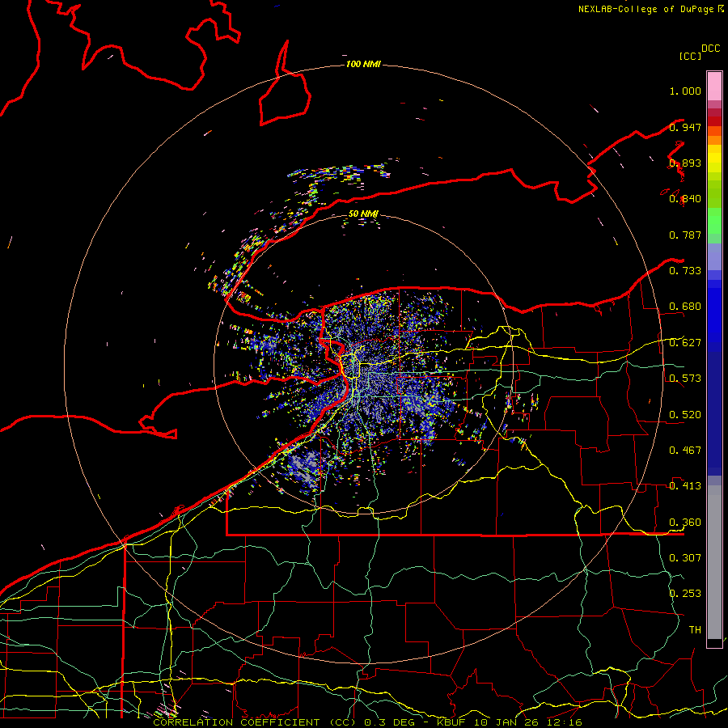This screenshot has height=728, width=728.
Task: Click the TH threshold label on the scale
Action: (695, 630)
